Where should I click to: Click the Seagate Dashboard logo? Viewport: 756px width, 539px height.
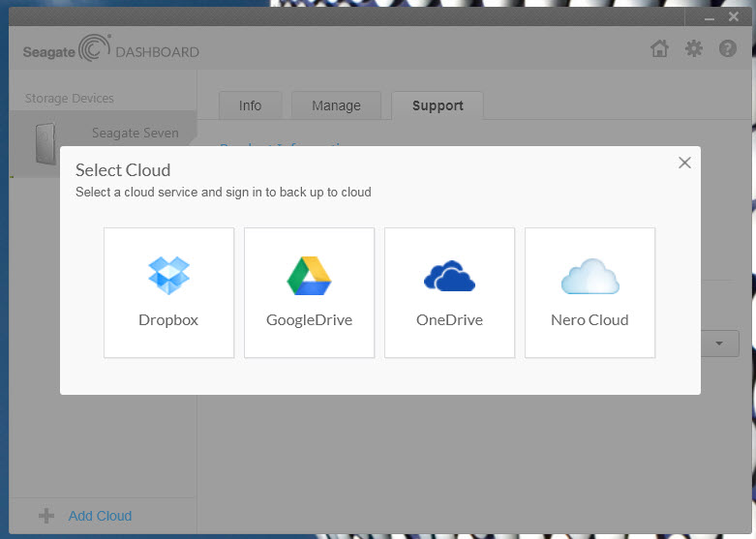pos(111,49)
